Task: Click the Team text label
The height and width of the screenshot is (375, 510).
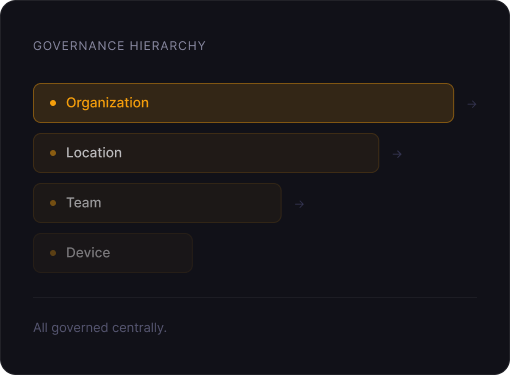Action: (84, 203)
